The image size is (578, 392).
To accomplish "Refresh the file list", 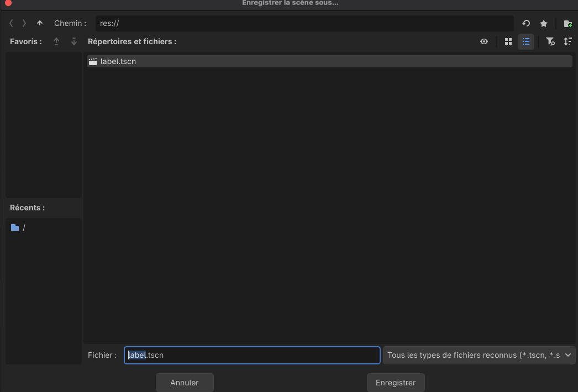I will point(526,23).
